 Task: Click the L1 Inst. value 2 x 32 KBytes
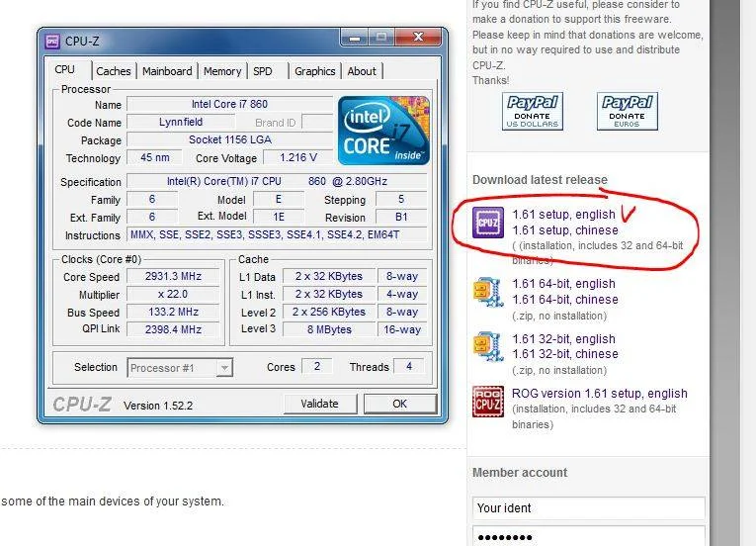tap(329, 295)
